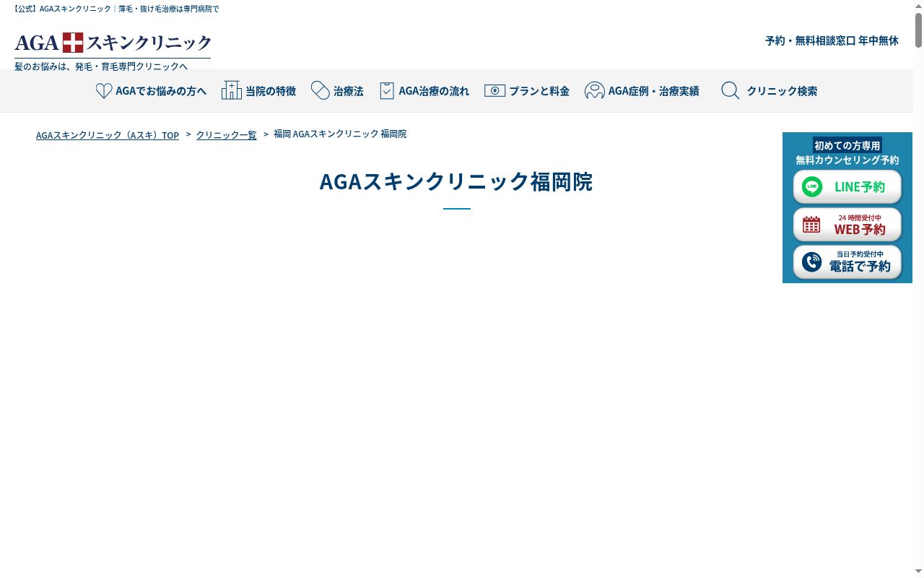Click 予約・無料相談窓口 年中無休 text
The width and height of the screenshot is (924, 578).
(x=832, y=40)
